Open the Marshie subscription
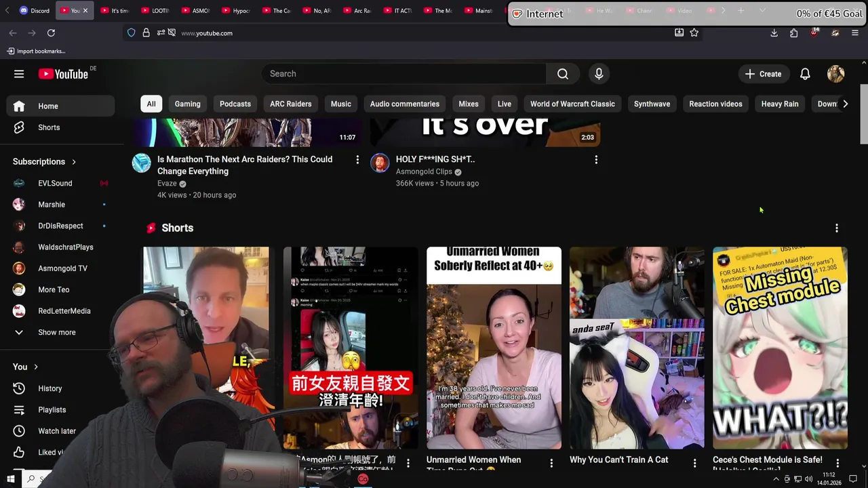The height and width of the screenshot is (488, 868). (61, 205)
